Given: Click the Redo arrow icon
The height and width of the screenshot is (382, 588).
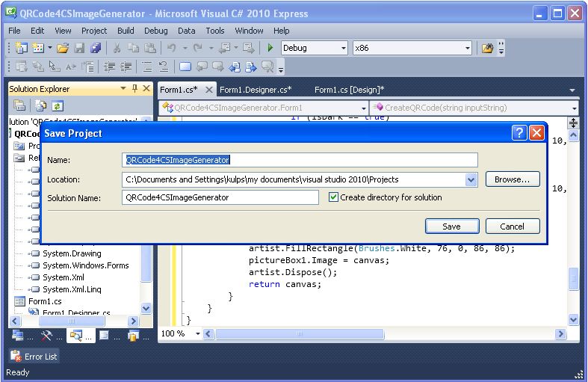Looking at the screenshot, I should 198,48.
